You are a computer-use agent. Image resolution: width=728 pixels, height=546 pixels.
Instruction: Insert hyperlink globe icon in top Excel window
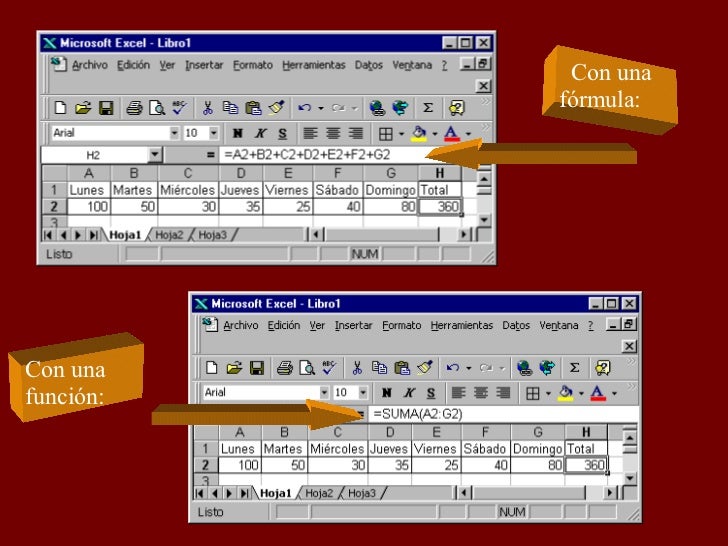pyautogui.click(x=377, y=108)
